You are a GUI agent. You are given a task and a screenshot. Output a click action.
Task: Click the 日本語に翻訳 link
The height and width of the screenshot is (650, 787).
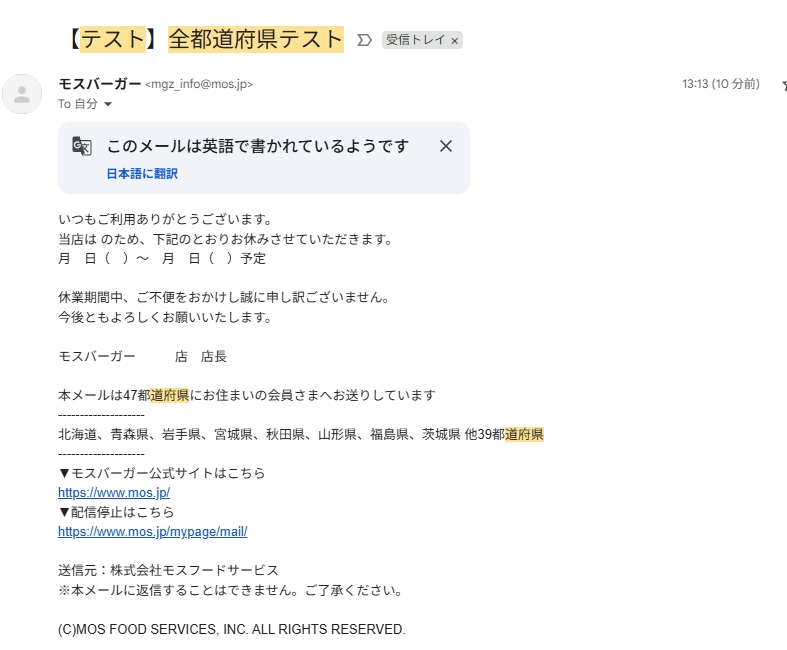point(142,174)
